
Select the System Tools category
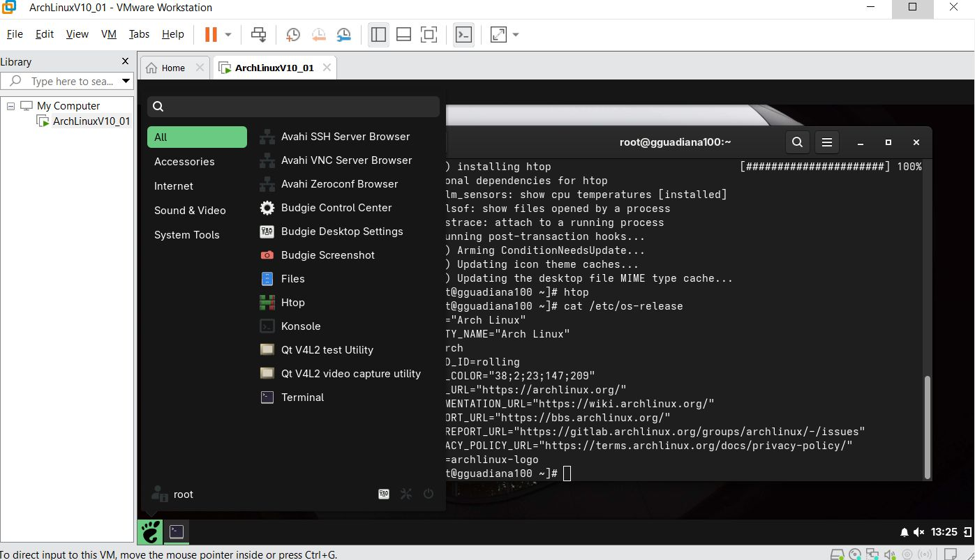pos(186,235)
